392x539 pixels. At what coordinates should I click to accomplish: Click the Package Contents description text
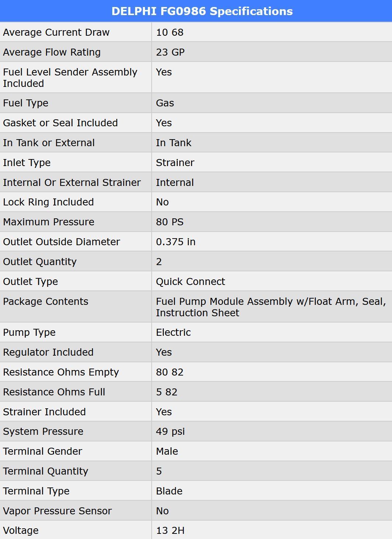click(271, 307)
